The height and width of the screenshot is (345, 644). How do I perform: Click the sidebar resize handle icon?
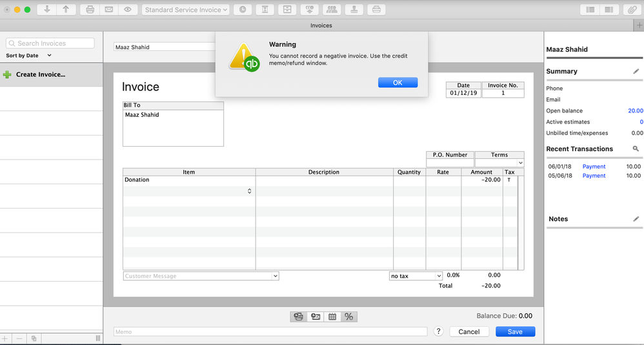(x=97, y=339)
